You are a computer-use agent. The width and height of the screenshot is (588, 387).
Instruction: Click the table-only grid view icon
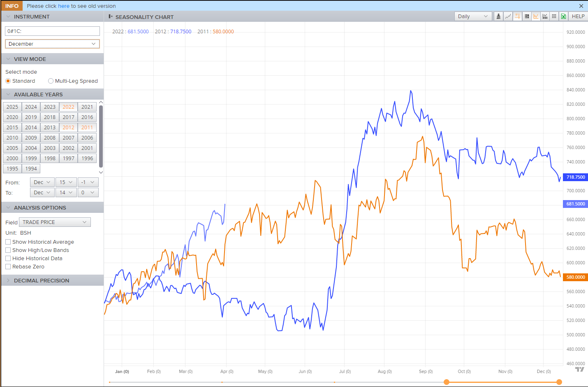click(554, 16)
